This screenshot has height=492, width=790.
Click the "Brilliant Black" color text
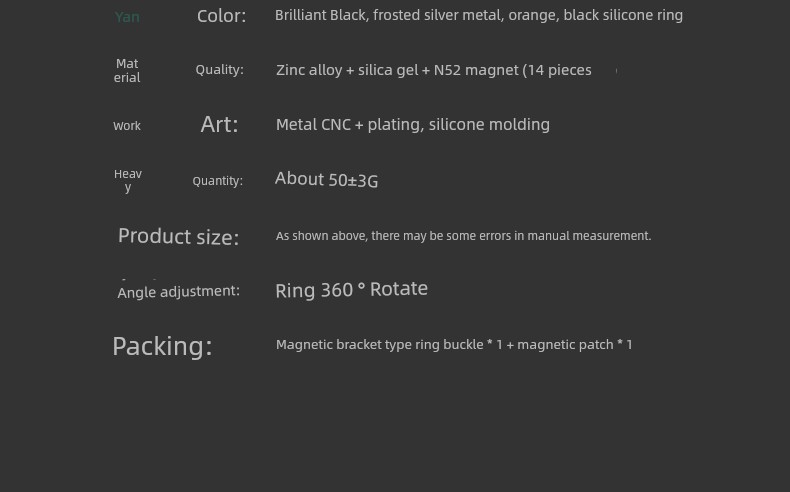[321, 15]
